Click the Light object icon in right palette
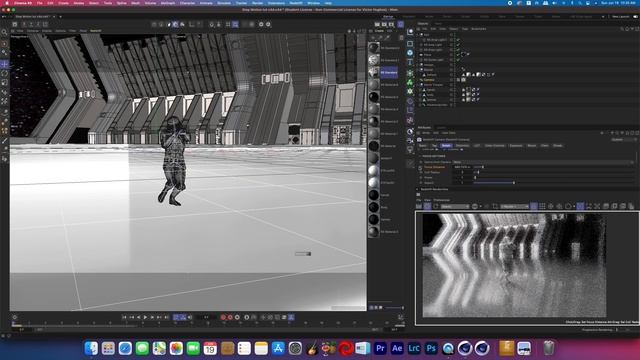This screenshot has height=360, width=640. point(410,149)
